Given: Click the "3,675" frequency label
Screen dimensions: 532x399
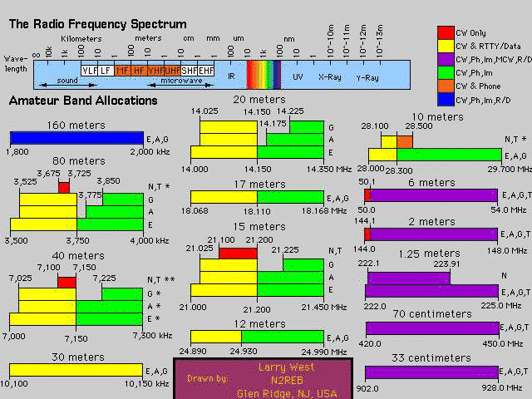Looking at the screenshot, I should [x=48, y=174].
